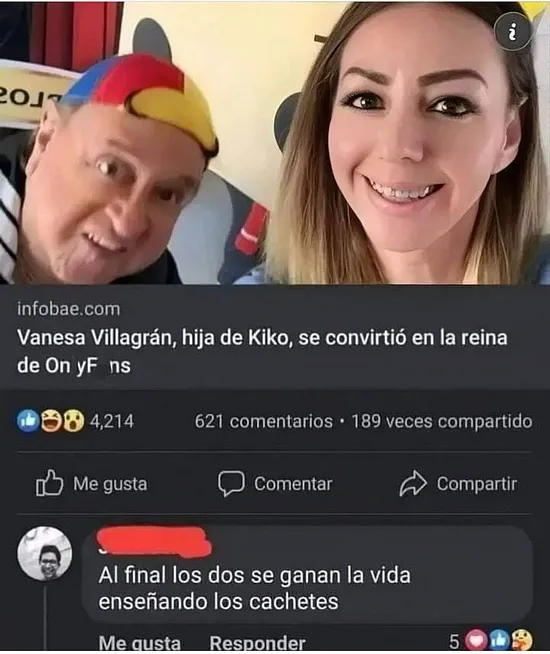Click the blue like reaction icon under headline

tap(28, 421)
